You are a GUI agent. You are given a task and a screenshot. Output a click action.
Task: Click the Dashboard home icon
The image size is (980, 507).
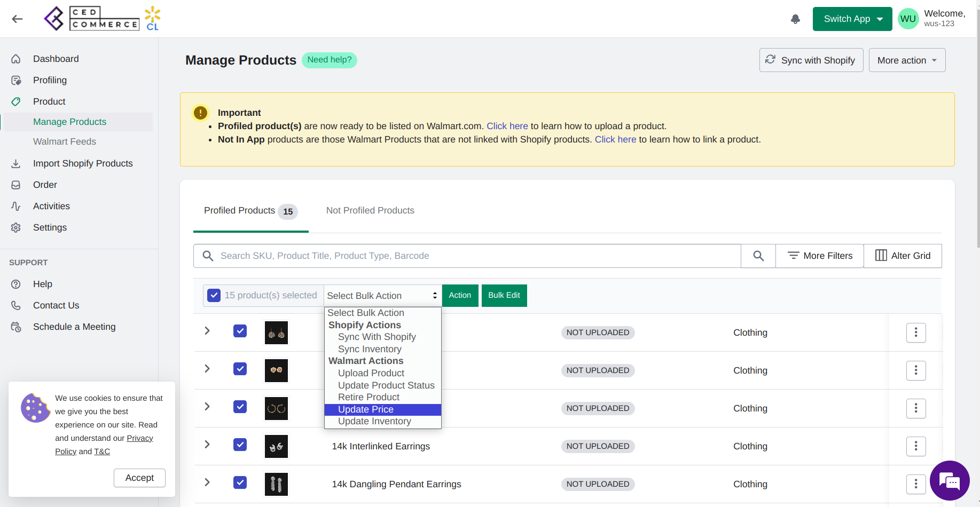pyautogui.click(x=16, y=59)
